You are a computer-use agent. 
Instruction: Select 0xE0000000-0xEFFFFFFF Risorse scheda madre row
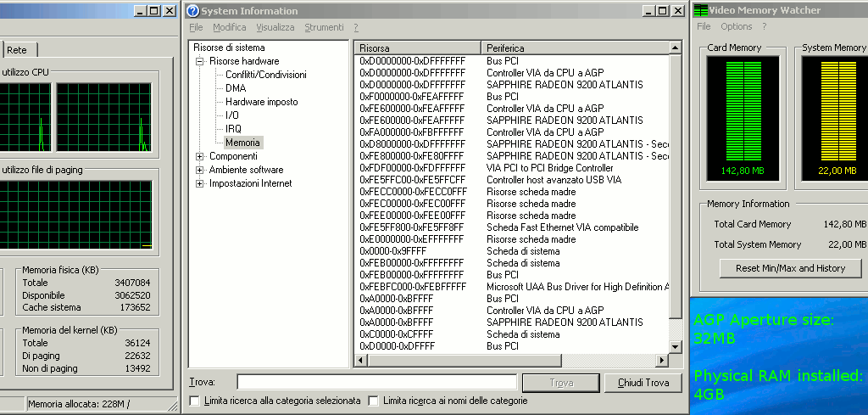pyautogui.click(x=511, y=239)
